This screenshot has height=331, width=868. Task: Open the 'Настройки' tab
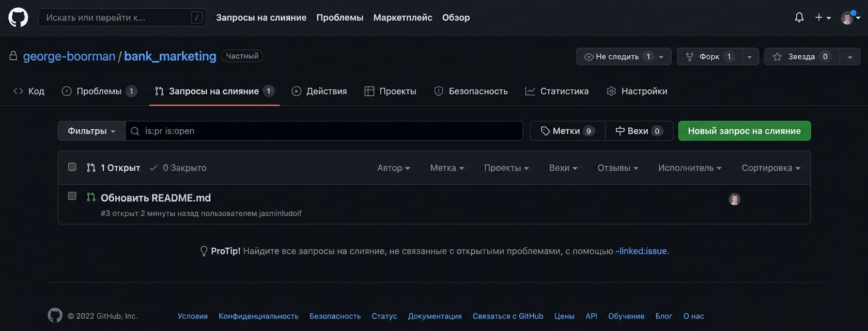[637, 91]
